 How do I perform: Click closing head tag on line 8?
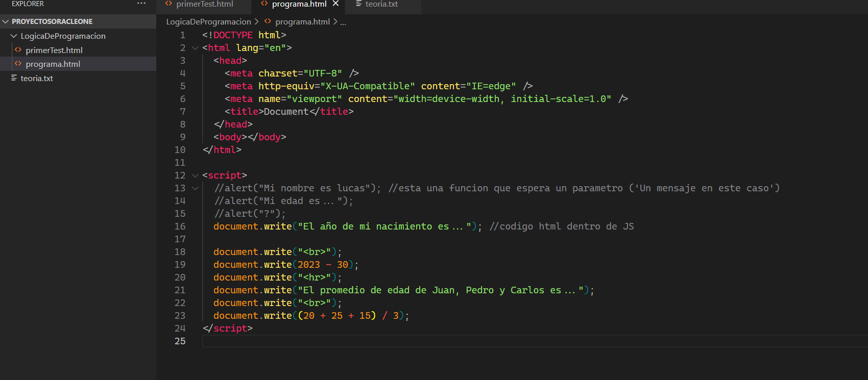233,124
